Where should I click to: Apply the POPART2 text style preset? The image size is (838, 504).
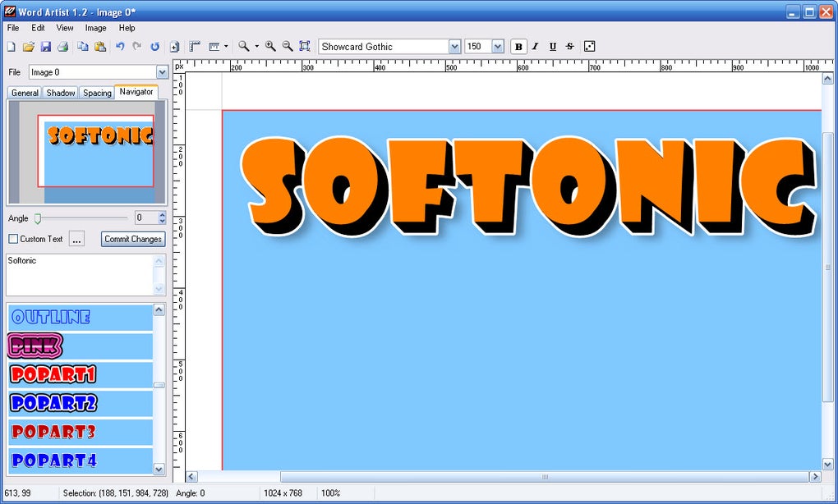pyautogui.click(x=81, y=403)
